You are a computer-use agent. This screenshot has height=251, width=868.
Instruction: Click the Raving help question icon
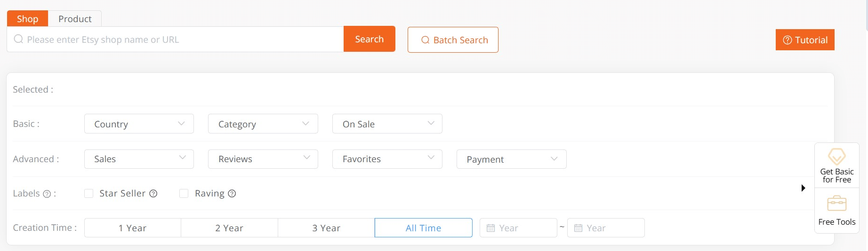coord(232,194)
